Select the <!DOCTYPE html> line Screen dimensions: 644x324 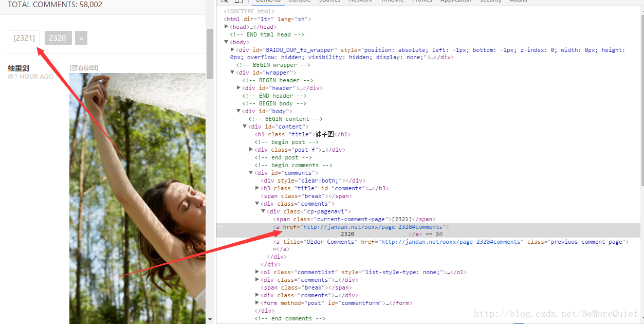pyautogui.click(x=249, y=11)
